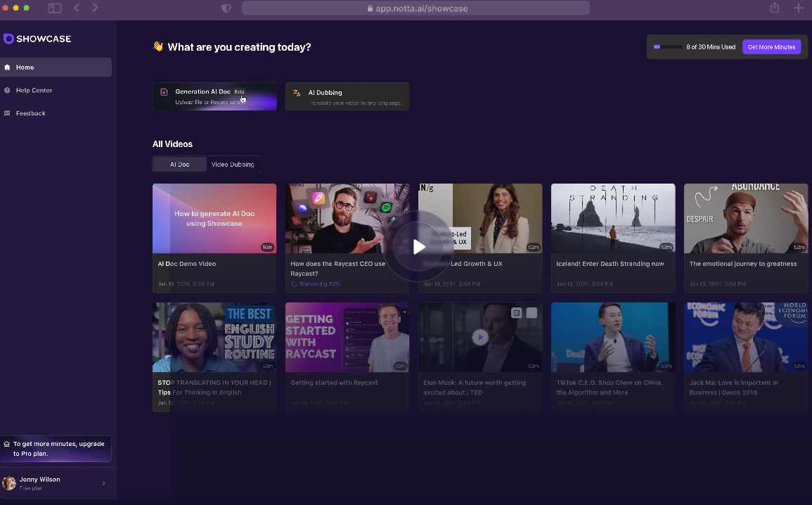Click the title 'How does the Raycast CEO use Raycast?'
The height and width of the screenshot is (505, 812).
point(337,268)
